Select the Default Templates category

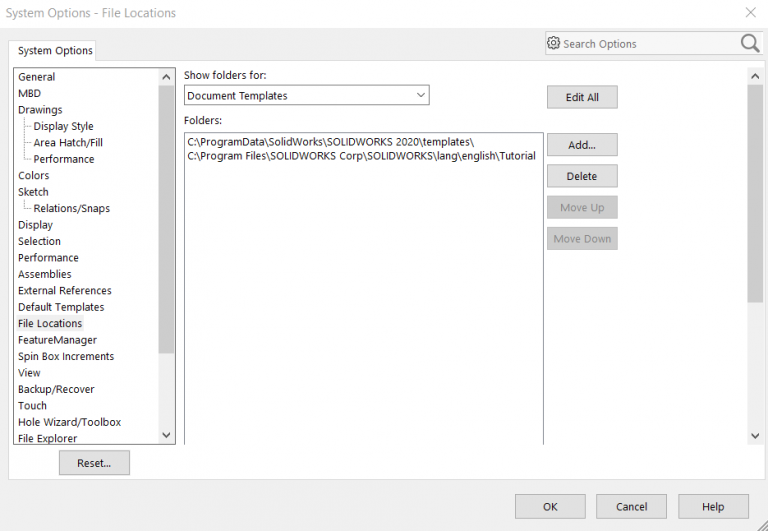[x=61, y=307]
